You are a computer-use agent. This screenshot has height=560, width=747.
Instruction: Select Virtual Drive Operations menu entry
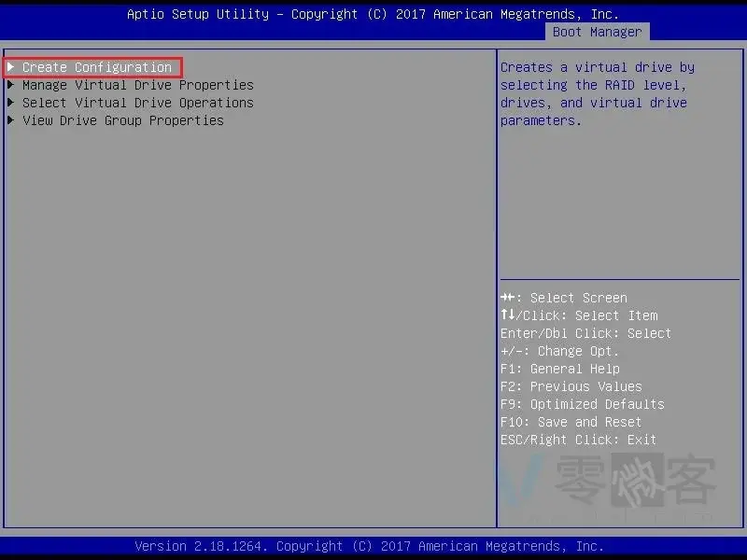137,103
